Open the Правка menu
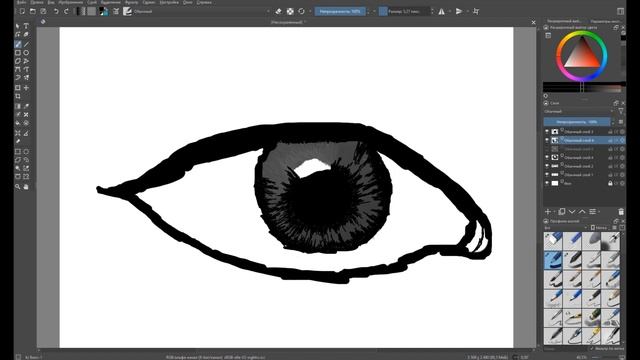This screenshot has width=640, height=360. (x=37, y=2)
